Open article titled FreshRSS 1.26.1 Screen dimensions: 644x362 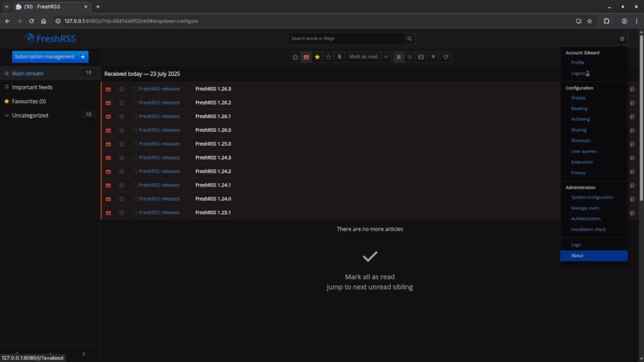pyautogui.click(x=213, y=116)
